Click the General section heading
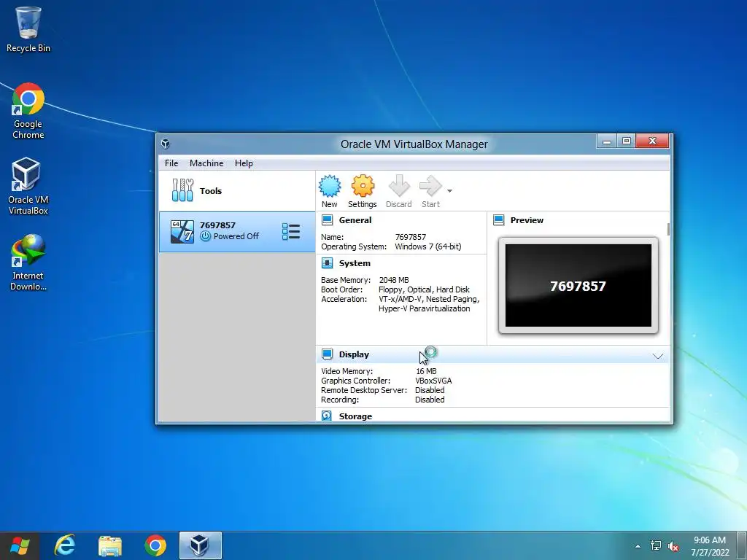 pyautogui.click(x=355, y=220)
